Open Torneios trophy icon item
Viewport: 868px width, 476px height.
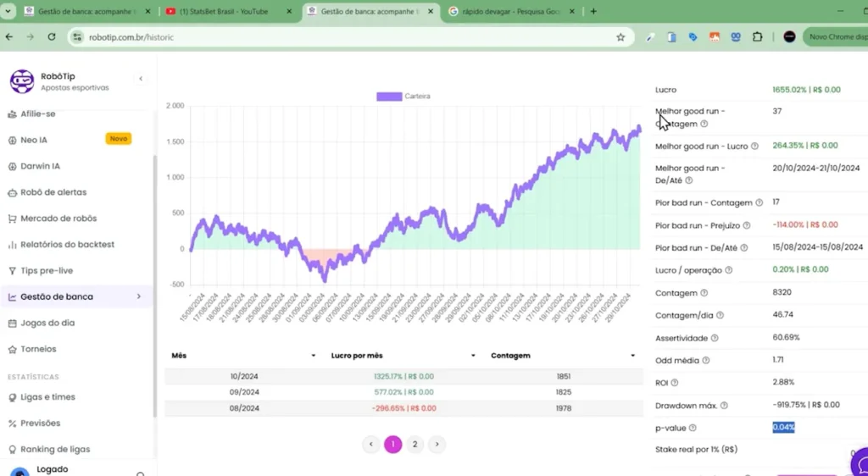[x=13, y=349]
